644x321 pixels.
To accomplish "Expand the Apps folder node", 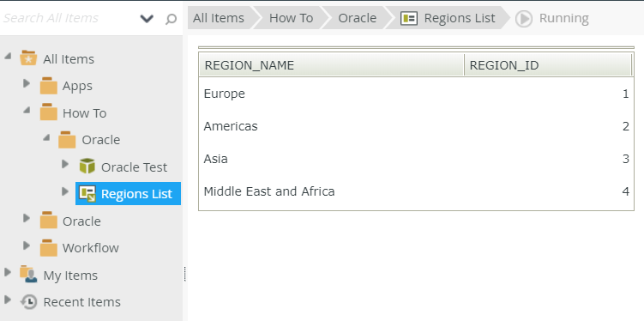I will point(27,83).
